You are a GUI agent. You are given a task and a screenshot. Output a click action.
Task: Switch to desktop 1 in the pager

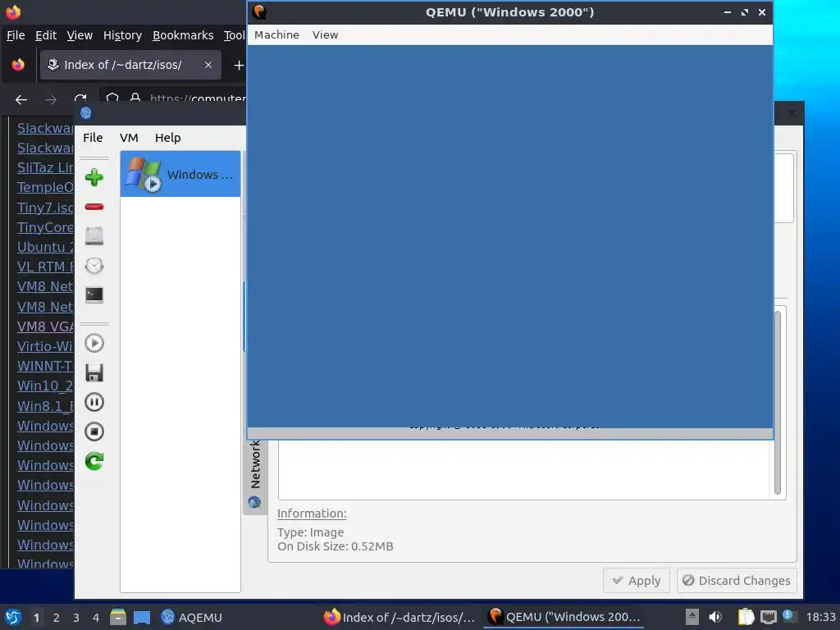[x=36, y=618]
